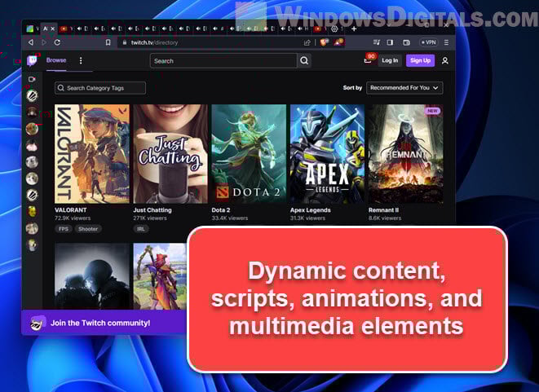Click the browser forward arrow

(44, 42)
